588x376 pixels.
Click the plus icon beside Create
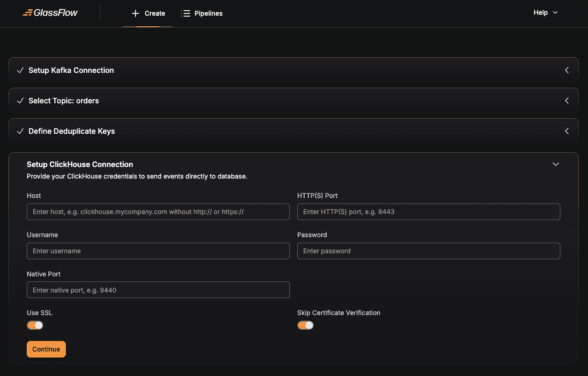tap(135, 13)
